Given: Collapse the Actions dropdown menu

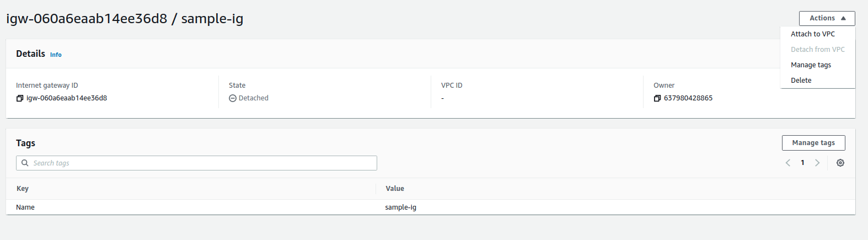Looking at the screenshot, I should coord(827,18).
